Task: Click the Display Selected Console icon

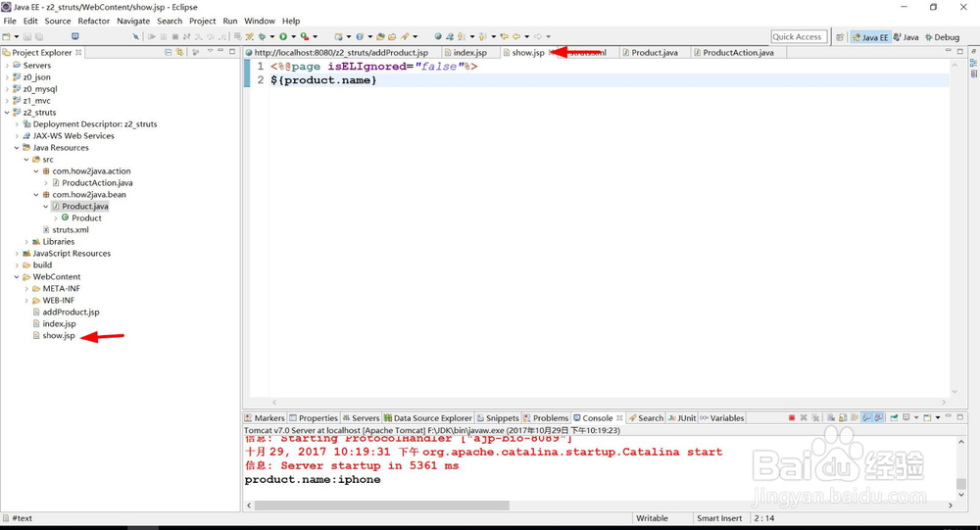Action: click(906, 417)
